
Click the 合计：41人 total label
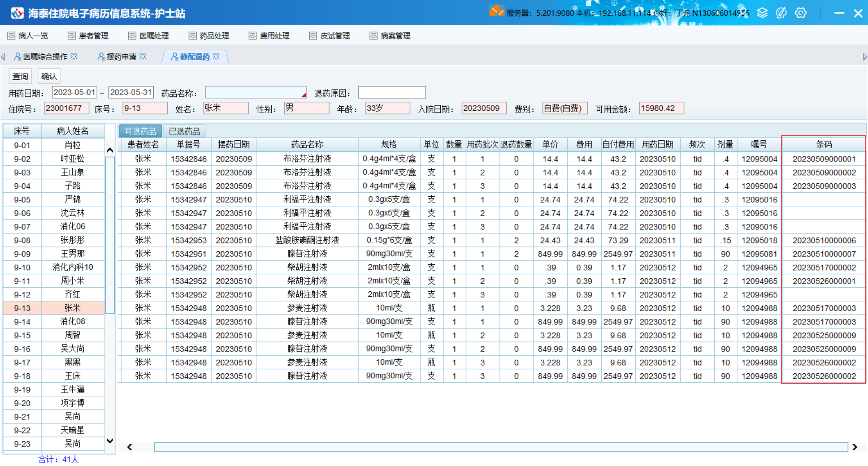pos(58,460)
